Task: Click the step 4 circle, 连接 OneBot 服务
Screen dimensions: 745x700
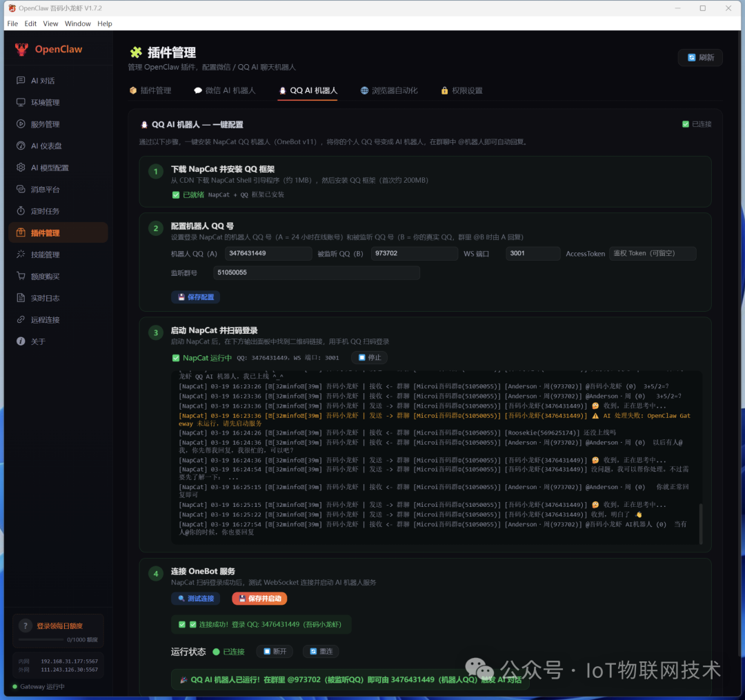Action: point(155,574)
